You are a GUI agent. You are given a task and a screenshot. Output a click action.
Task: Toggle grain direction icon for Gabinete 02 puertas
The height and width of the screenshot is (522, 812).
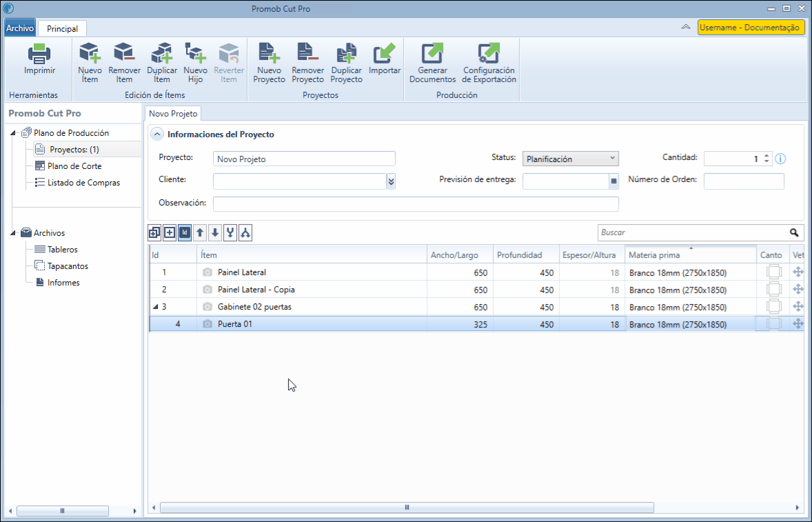pyautogui.click(x=798, y=307)
